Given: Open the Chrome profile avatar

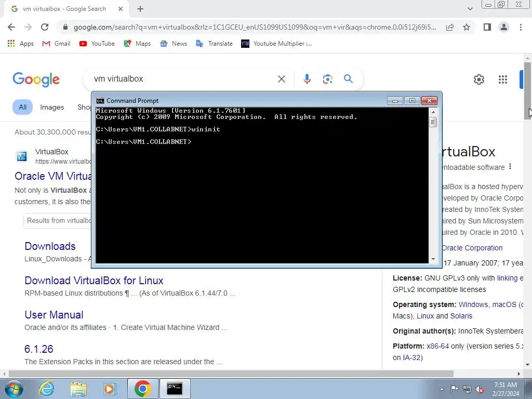Looking at the screenshot, I should pyautogui.click(x=504, y=27).
